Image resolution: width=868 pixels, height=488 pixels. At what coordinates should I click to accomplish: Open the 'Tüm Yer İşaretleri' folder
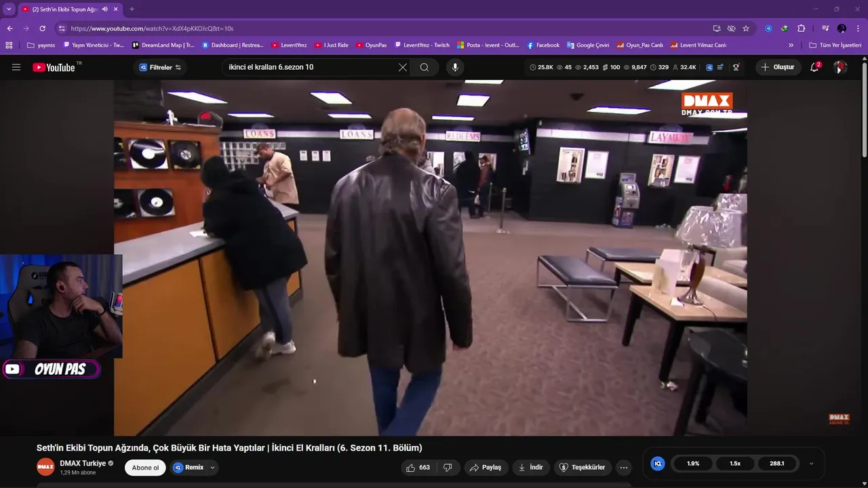pyautogui.click(x=835, y=45)
